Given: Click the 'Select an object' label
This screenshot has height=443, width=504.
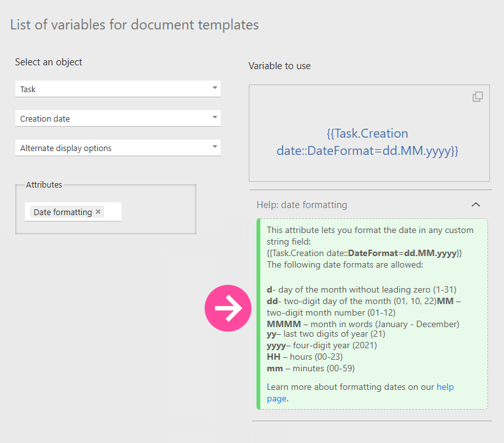Looking at the screenshot, I should [49, 62].
